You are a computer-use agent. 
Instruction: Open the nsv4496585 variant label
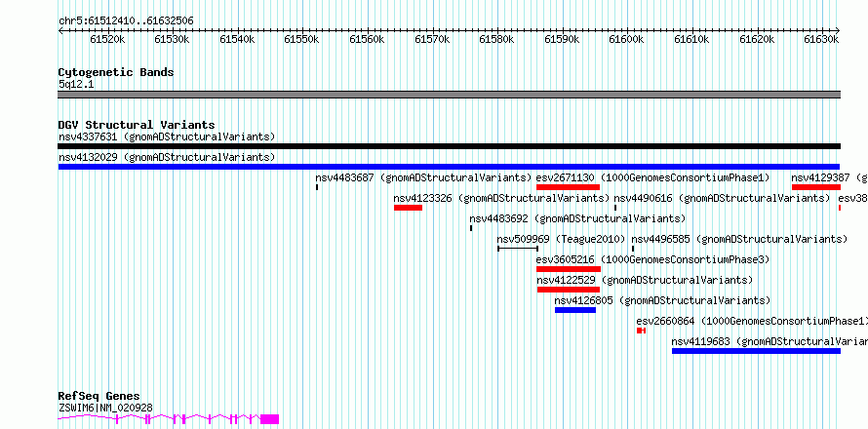739,239
